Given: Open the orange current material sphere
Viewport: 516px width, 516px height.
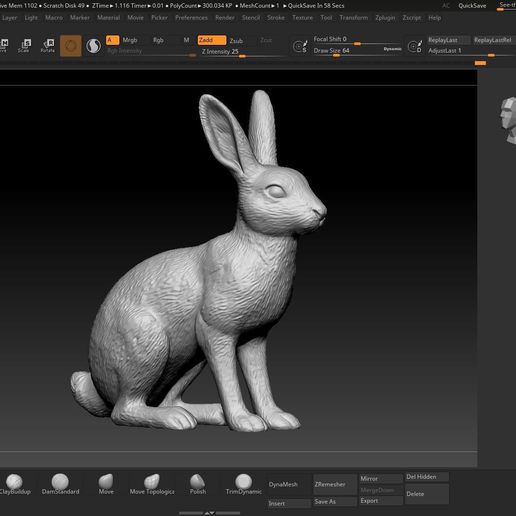Looking at the screenshot, I should click(x=71, y=46).
